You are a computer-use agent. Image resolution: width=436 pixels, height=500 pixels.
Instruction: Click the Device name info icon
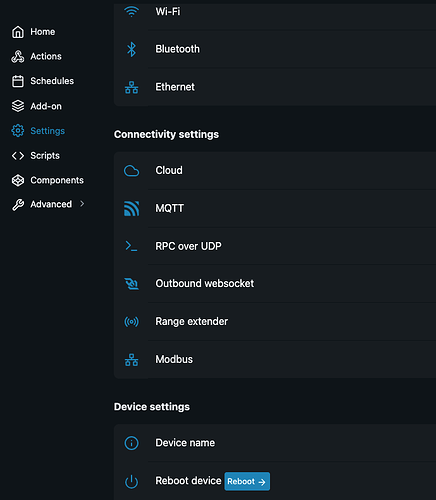[131, 443]
